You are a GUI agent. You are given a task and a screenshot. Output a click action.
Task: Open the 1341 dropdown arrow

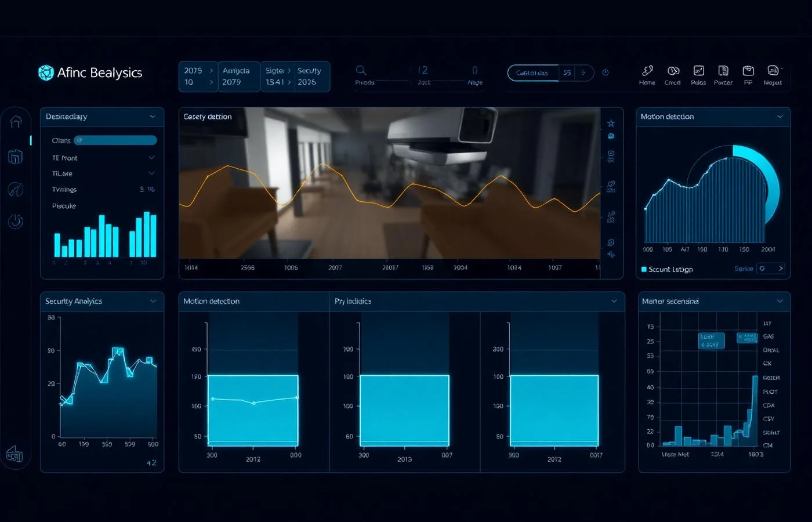coord(289,82)
